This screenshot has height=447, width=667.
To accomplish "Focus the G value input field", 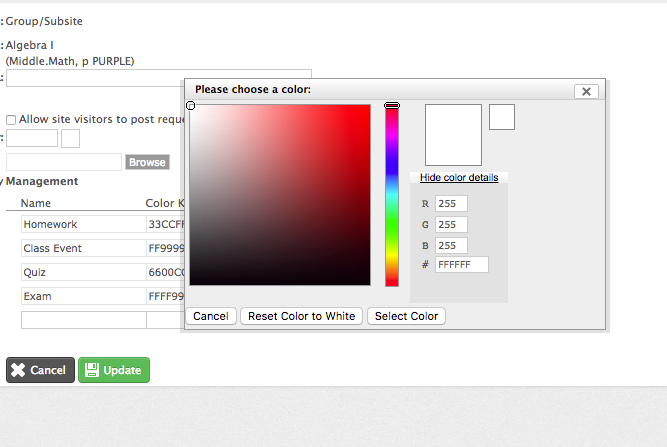I will pos(451,225).
